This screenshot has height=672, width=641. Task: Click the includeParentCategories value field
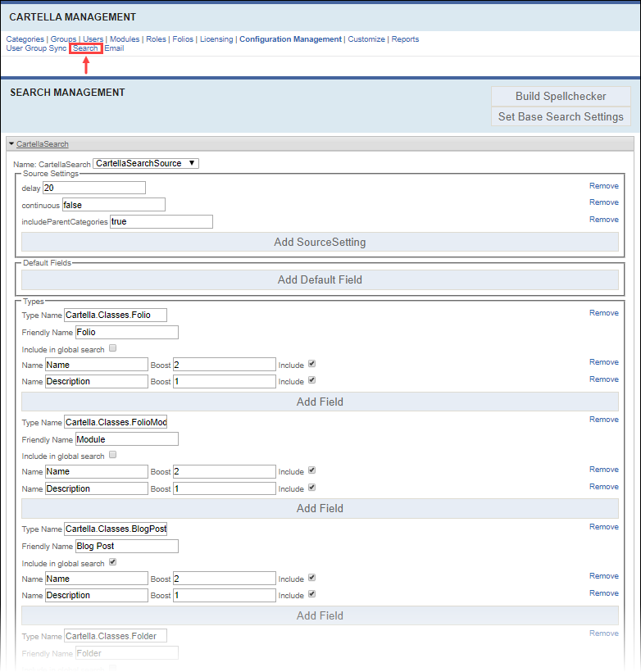161,221
